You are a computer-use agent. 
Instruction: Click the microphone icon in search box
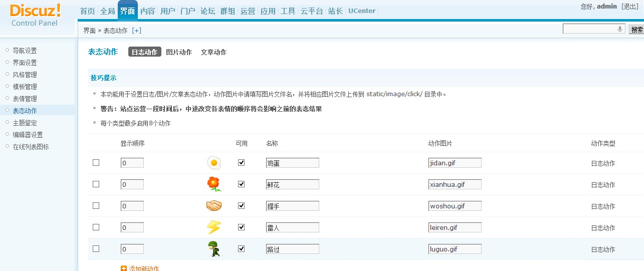point(620,29)
